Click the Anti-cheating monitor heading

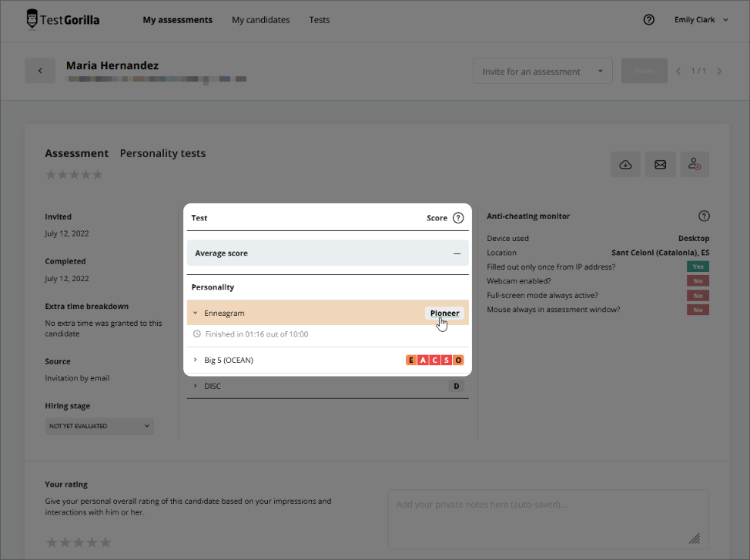click(x=528, y=216)
